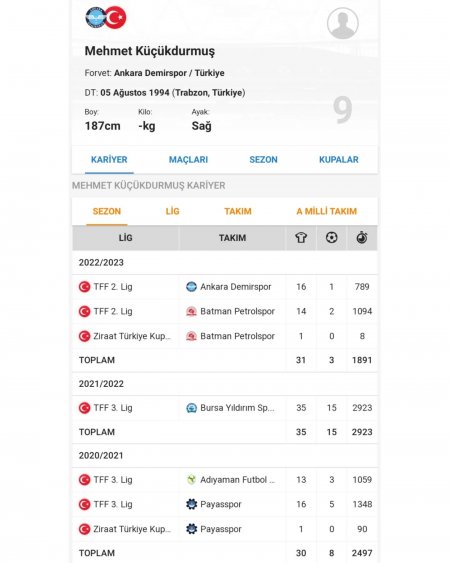Select the top SEZON tab beside MAÇLARI
The height and width of the screenshot is (563, 450).
263,160
